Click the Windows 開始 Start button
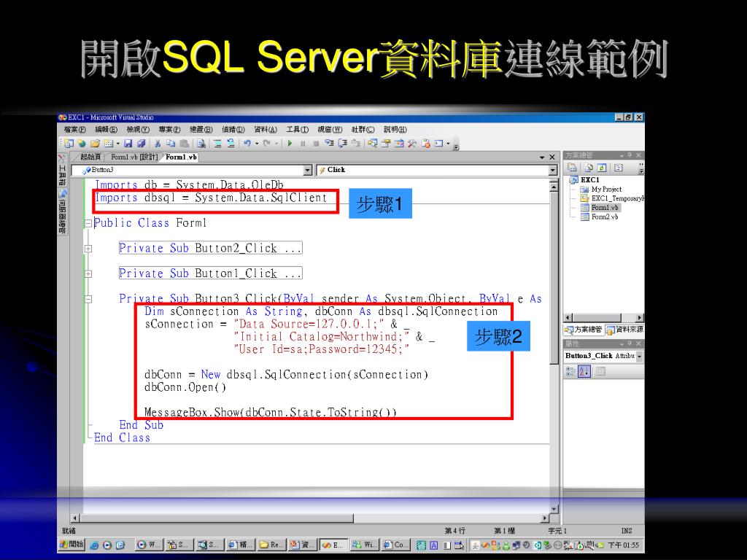The image size is (747, 560). tap(71, 544)
